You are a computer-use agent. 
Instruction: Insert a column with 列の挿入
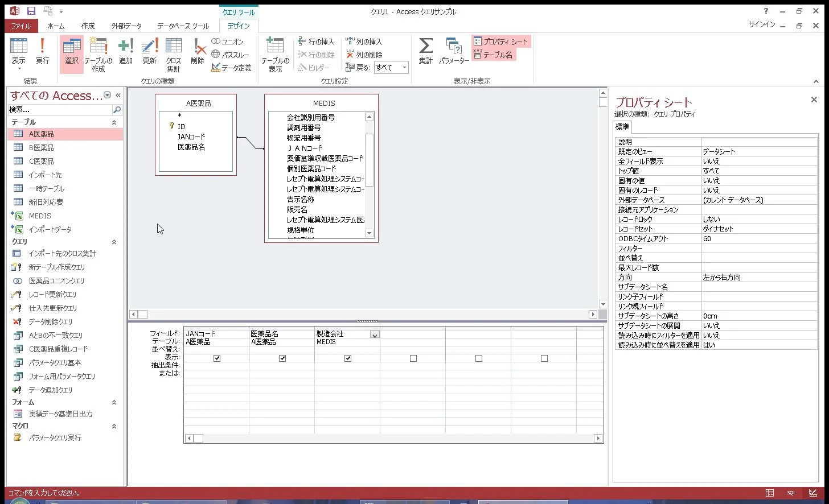pyautogui.click(x=364, y=42)
